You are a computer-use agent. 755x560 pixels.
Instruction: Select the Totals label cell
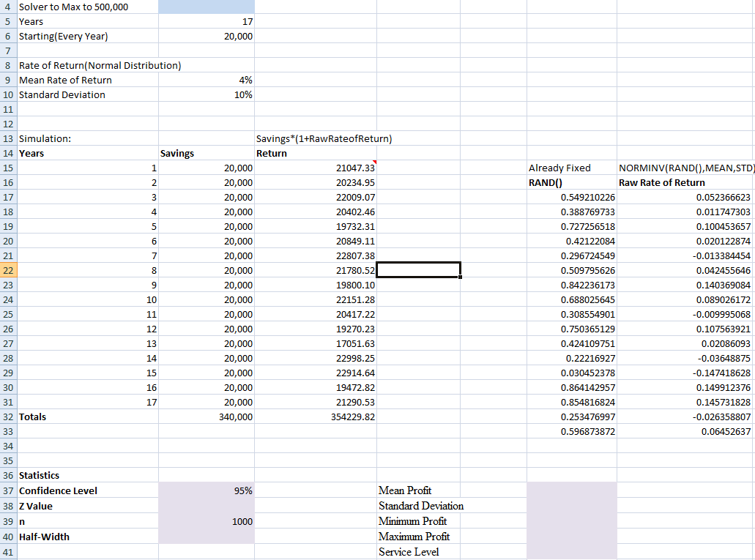pos(88,417)
